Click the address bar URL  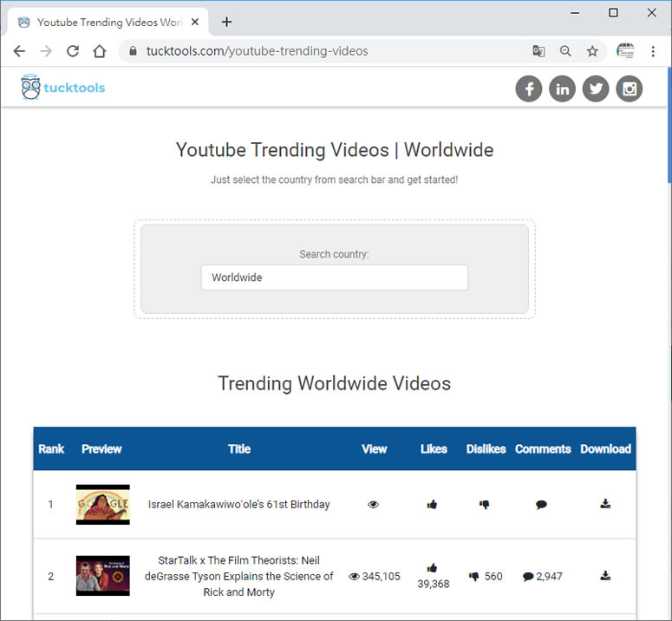click(x=258, y=51)
